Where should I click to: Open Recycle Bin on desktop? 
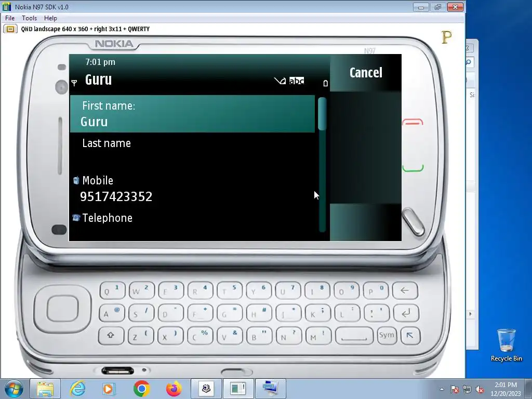506,345
